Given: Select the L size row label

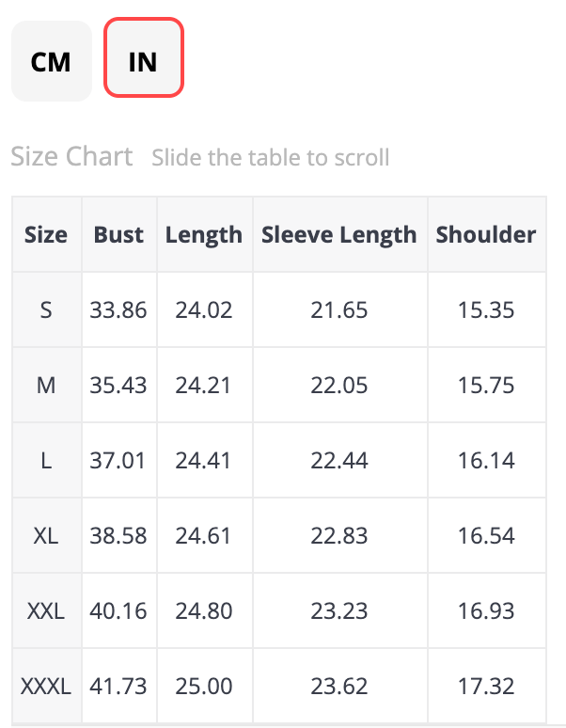Looking at the screenshot, I should 46,461.
